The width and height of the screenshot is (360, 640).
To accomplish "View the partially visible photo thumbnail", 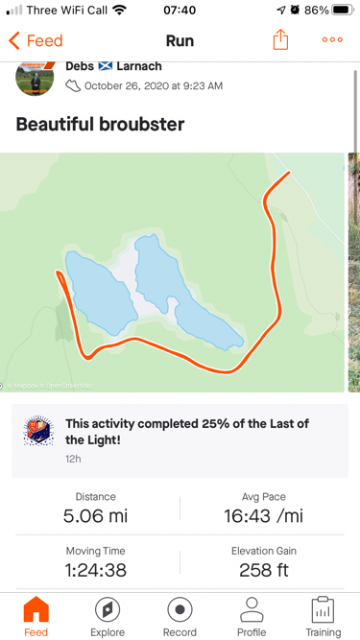I will [x=354, y=272].
